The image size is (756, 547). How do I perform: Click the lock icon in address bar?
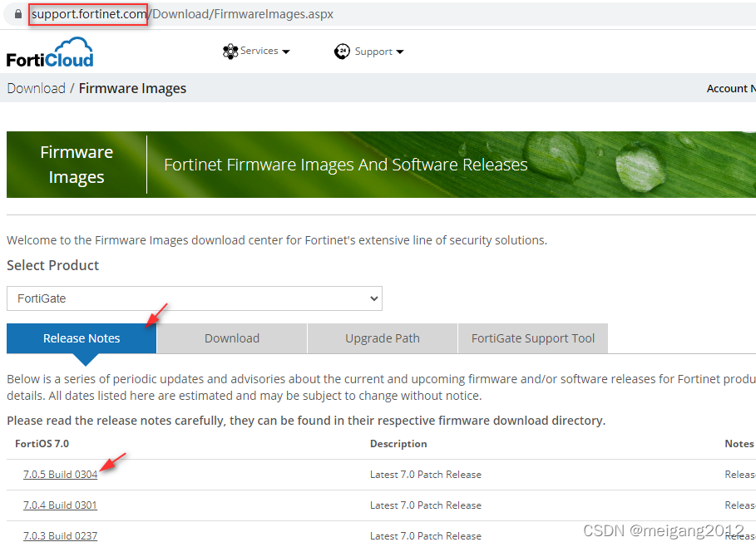[18, 14]
